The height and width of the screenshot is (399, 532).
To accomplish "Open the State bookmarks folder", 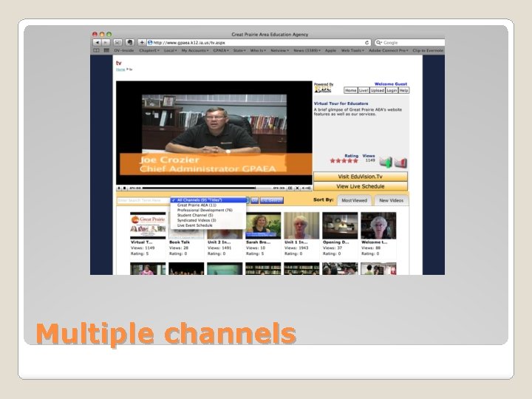I will 239,50.
